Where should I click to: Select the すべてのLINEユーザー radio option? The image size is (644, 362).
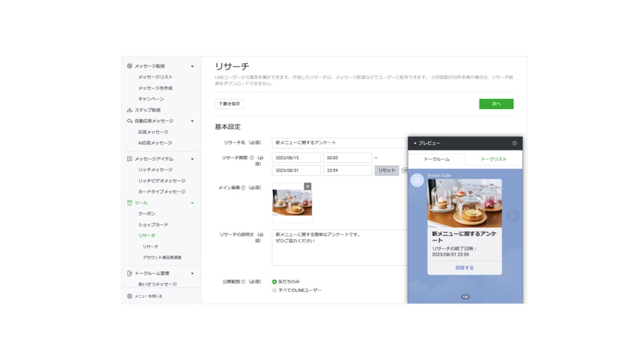[274, 290]
